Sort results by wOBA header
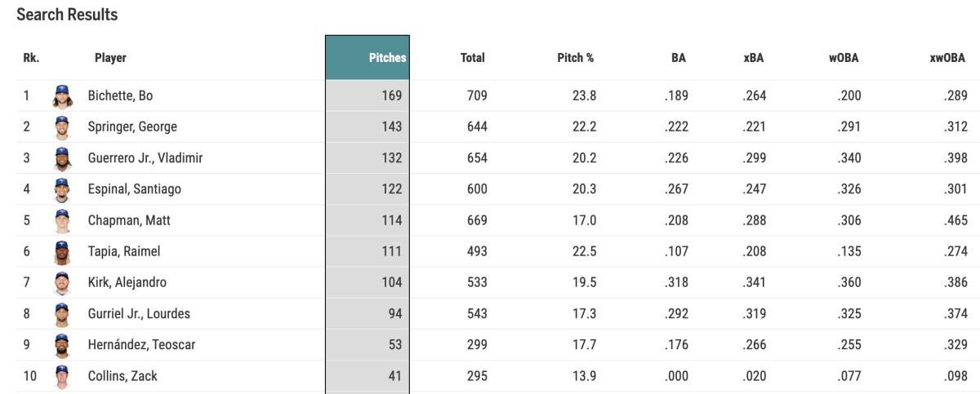This screenshot has width=980, height=394. [843, 58]
